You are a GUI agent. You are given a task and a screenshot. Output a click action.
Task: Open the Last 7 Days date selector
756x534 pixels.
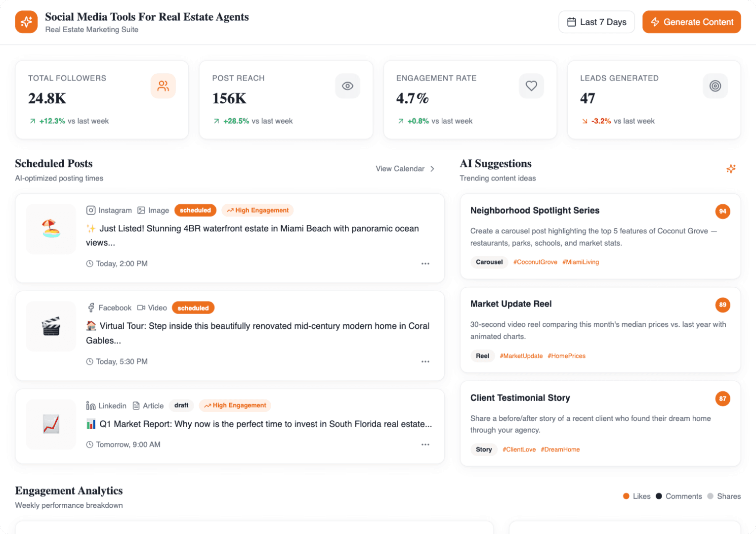click(x=596, y=22)
